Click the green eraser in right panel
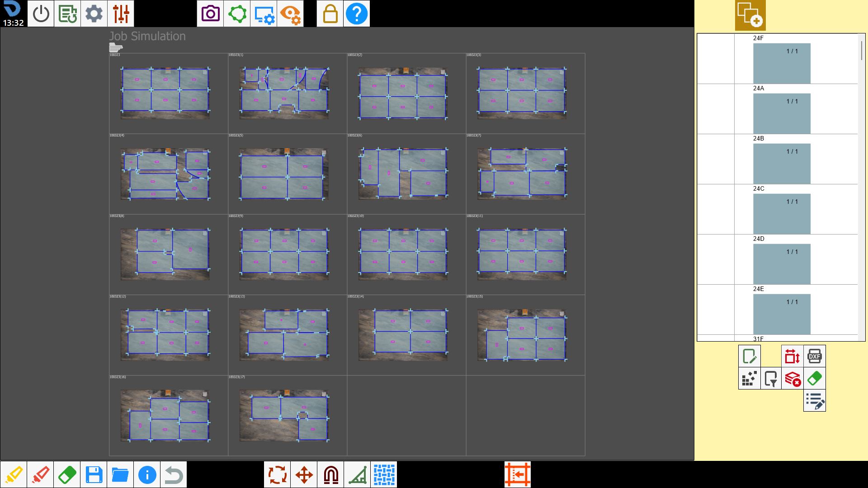This screenshot has width=868, height=488. pyautogui.click(x=815, y=378)
